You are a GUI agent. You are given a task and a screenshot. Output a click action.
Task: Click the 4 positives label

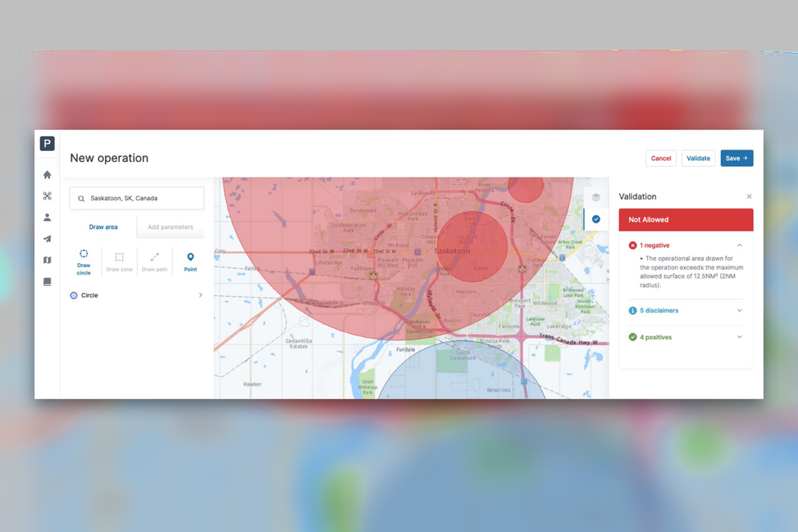(x=655, y=337)
